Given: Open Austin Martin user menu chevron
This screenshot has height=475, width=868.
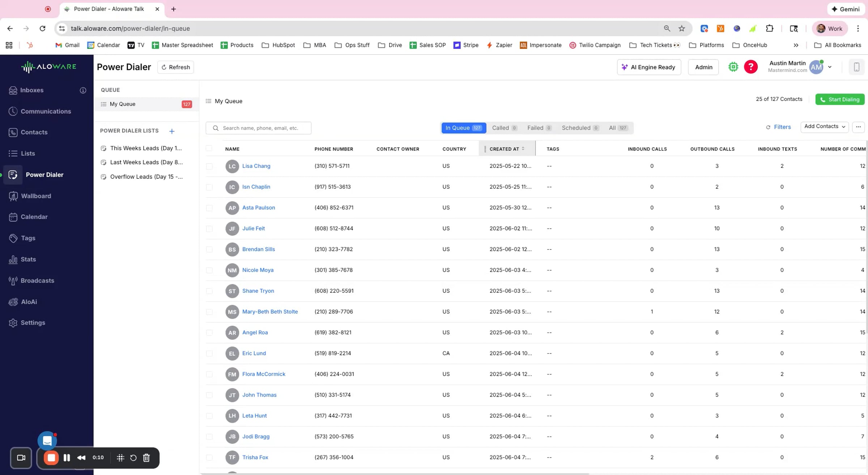Looking at the screenshot, I should (830, 67).
